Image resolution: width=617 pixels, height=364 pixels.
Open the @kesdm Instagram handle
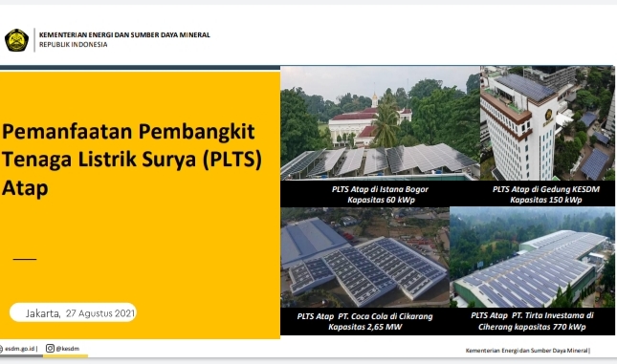pyautogui.click(x=67, y=349)
